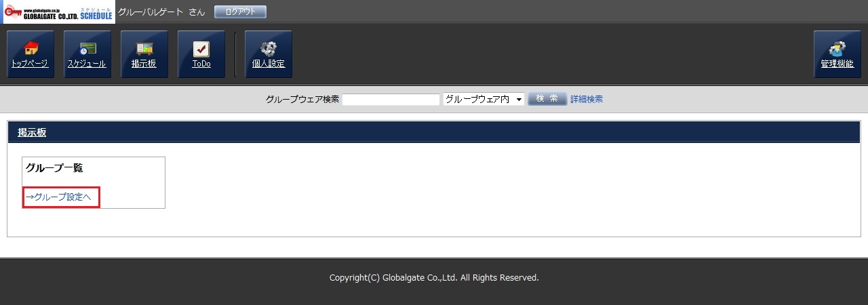The width and height of the screenshot is (868, 305).
Task: Go to the 掲示板 toolbar icon
Action: pyautogui.click(x=144, y=54)
